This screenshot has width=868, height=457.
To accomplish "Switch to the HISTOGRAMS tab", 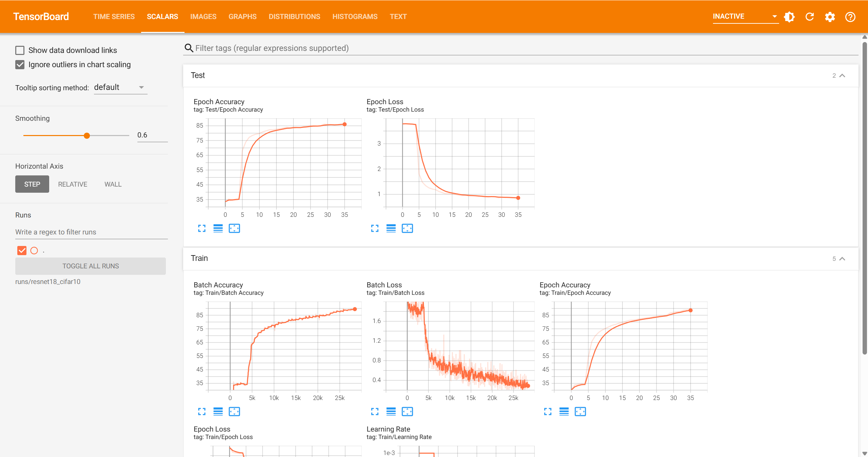I will point(355,17).
